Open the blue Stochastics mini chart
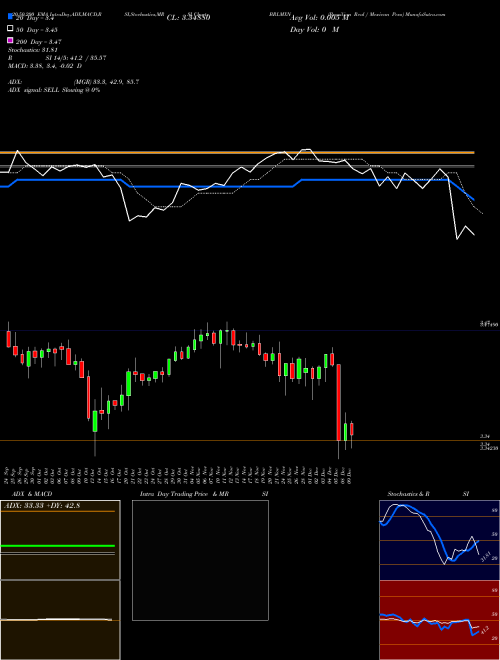 point(439,540)
